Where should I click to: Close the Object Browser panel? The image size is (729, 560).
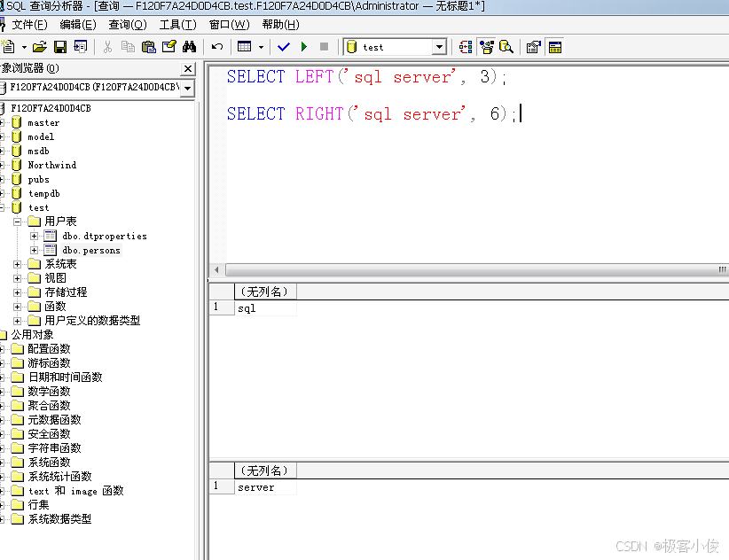click(188, 69)
